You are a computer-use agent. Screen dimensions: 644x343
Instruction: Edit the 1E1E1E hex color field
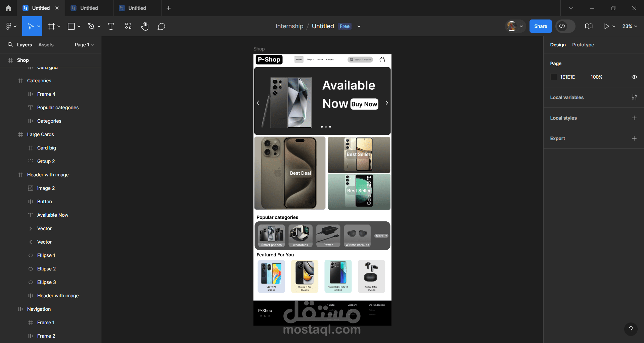[x=567, y=77]
